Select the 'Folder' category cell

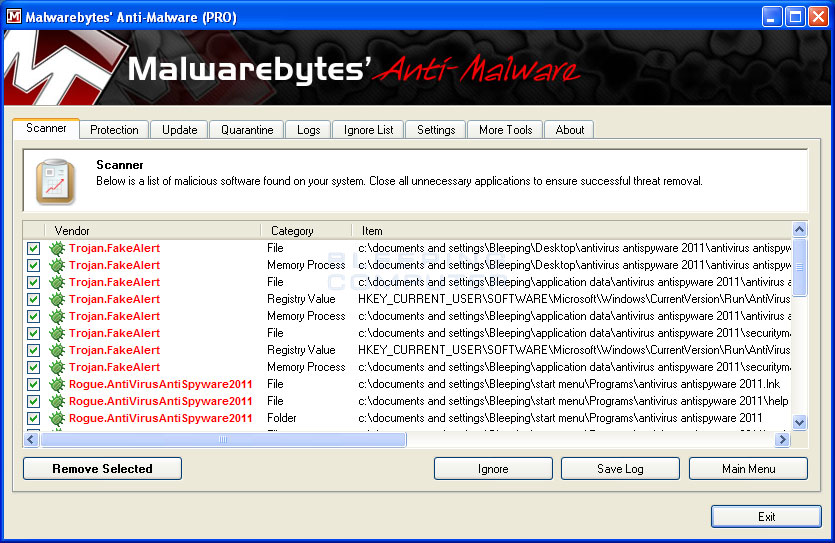pyautogui.click(x=282, y=418)
